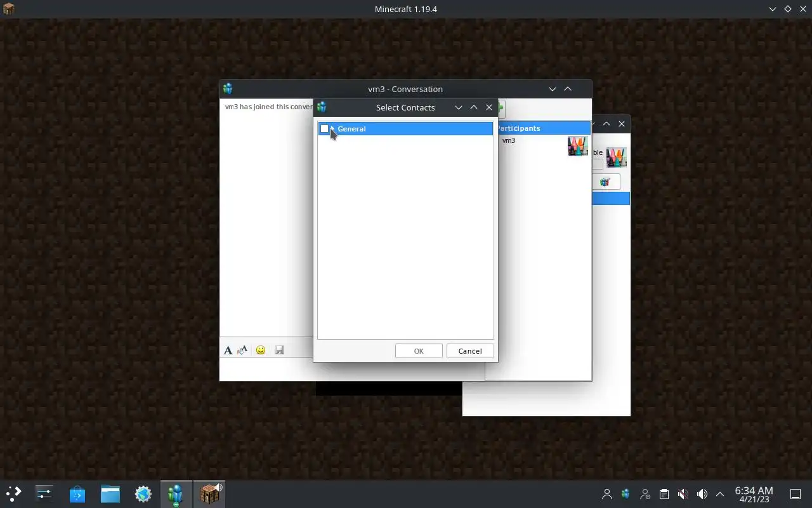The image size is (812, 508).
Task: Maximize the back contact list window
Action: click(x=606, y=124)
